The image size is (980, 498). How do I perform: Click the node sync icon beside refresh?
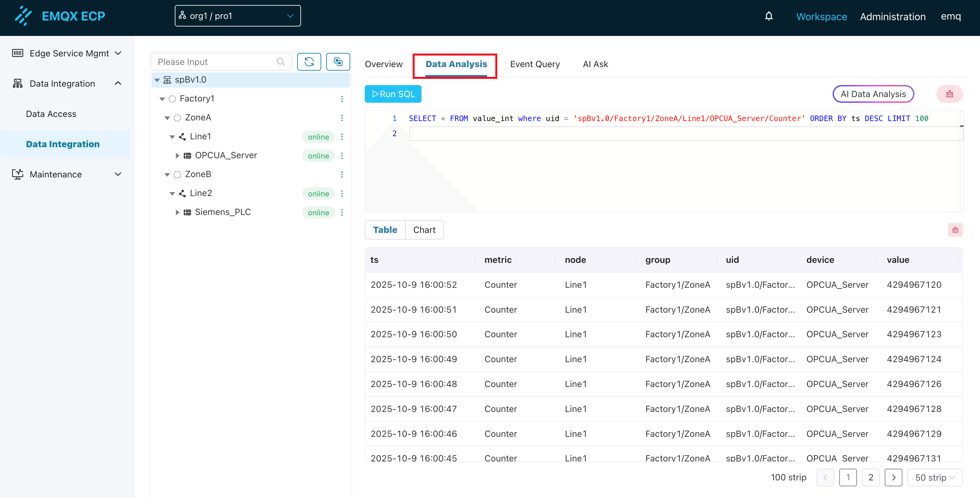[x=338, y=61]
